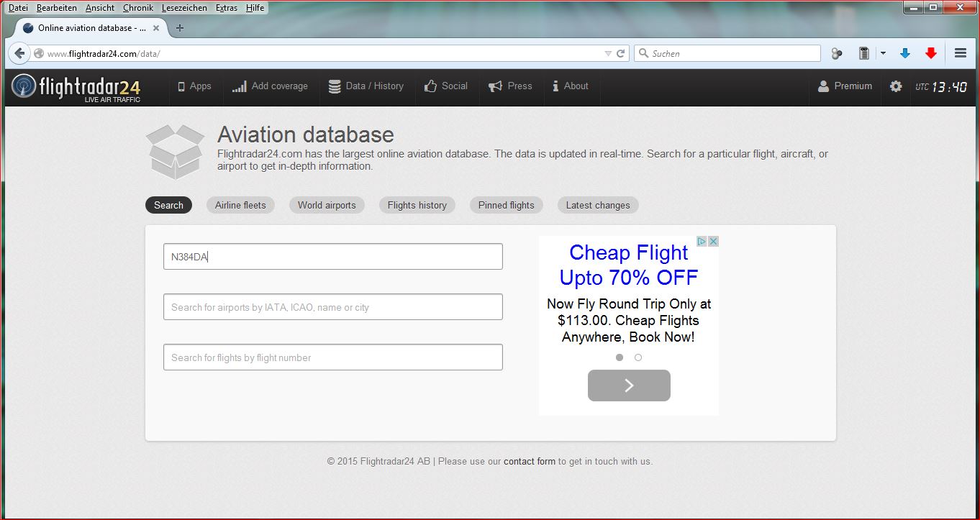This screenshot has height=520, width=980.
Task: Open Data / History navigation menu
Action: click(366, 86)
